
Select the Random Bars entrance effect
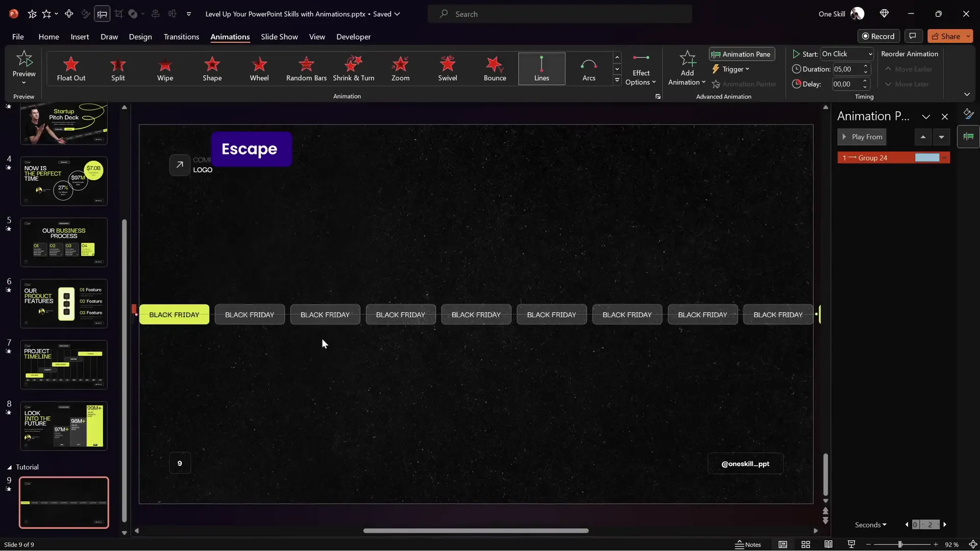[x=306, y=69]
